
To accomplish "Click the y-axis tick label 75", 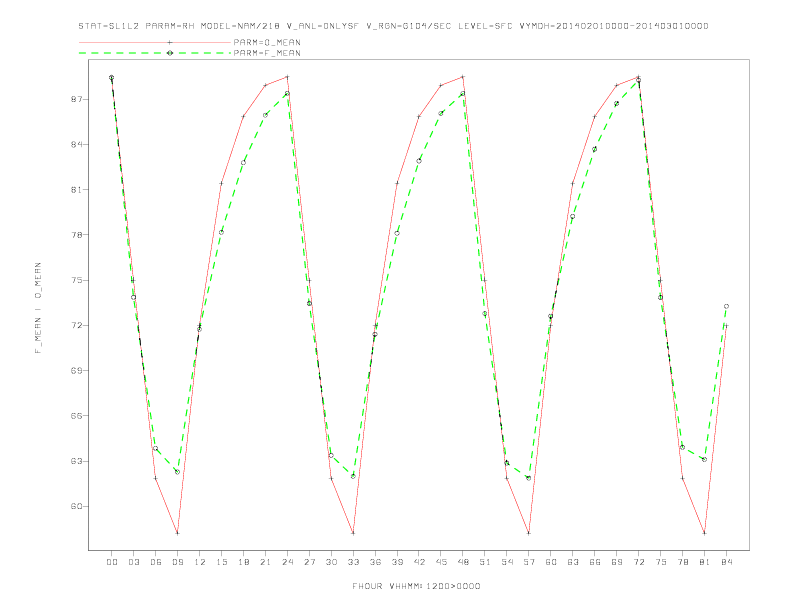I will [76, 280].
